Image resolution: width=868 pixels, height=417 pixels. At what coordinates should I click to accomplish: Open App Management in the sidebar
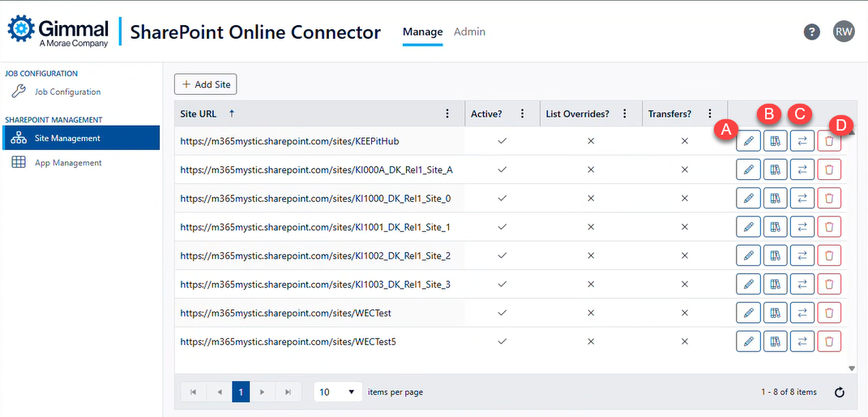(x=68, y=163)
